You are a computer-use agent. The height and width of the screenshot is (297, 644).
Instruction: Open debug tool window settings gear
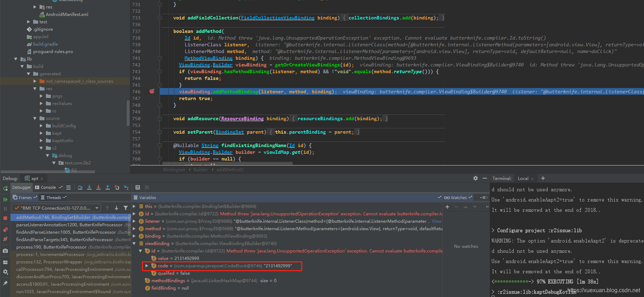click(476, 178)
